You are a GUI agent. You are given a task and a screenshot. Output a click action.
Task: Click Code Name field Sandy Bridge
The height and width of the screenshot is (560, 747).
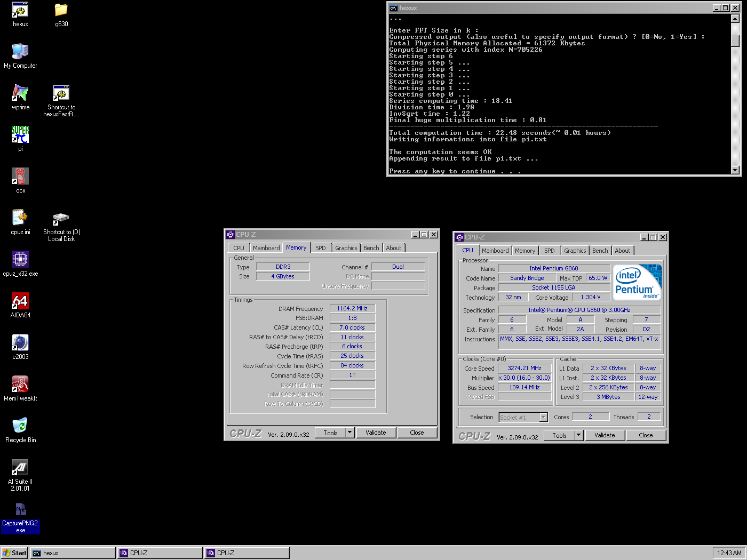pos(527,278)
